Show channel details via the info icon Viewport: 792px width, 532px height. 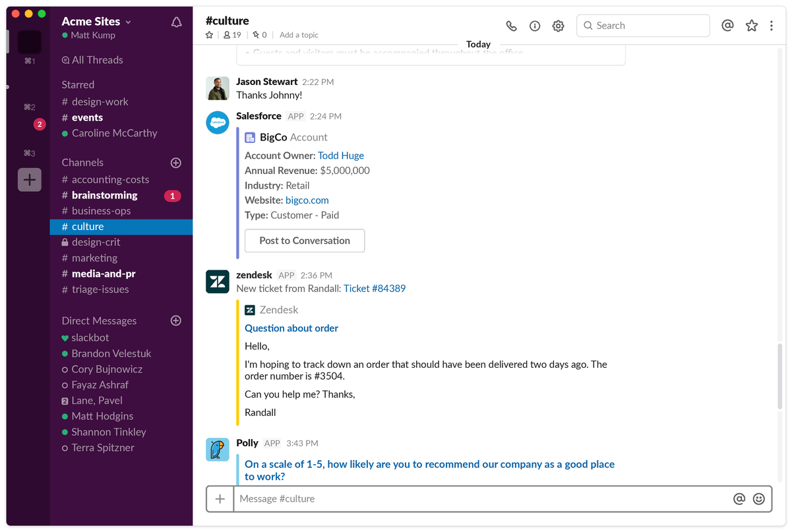(x=534, y=25)
